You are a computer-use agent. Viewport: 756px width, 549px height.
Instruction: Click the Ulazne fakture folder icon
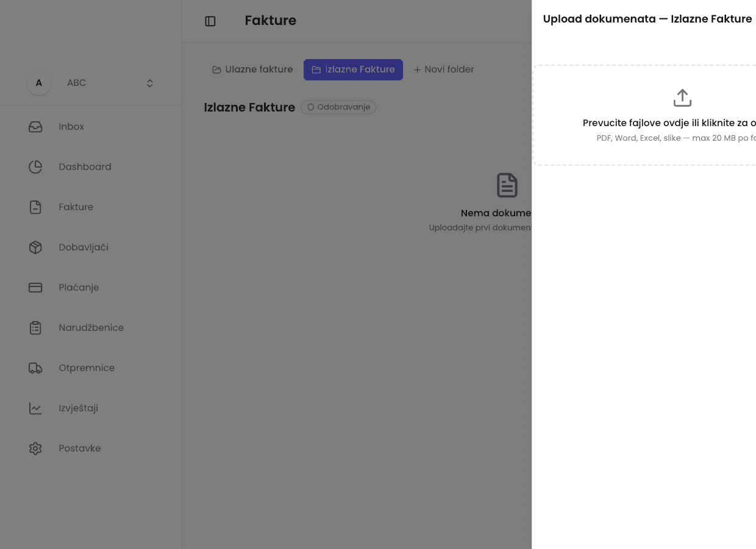[x=216, y=70]
